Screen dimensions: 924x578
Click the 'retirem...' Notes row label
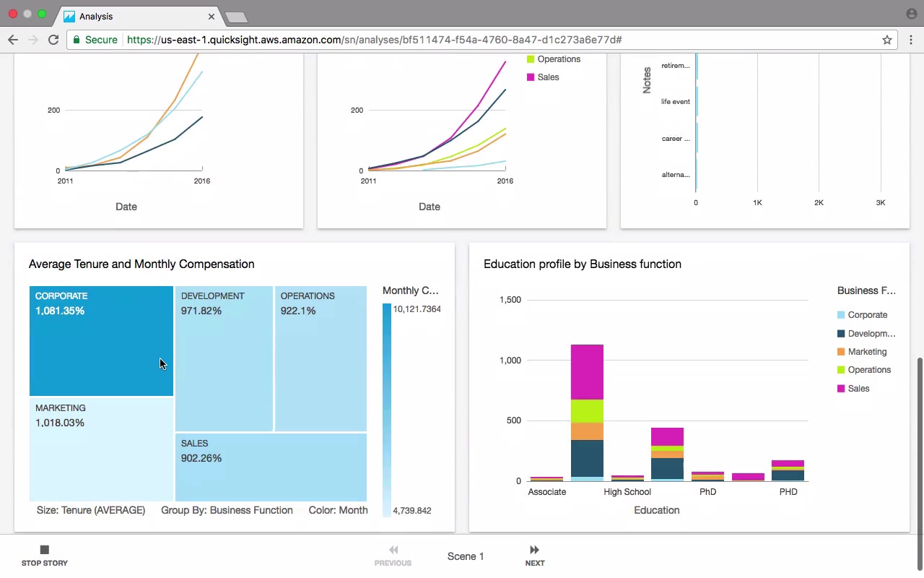[676, 66]
